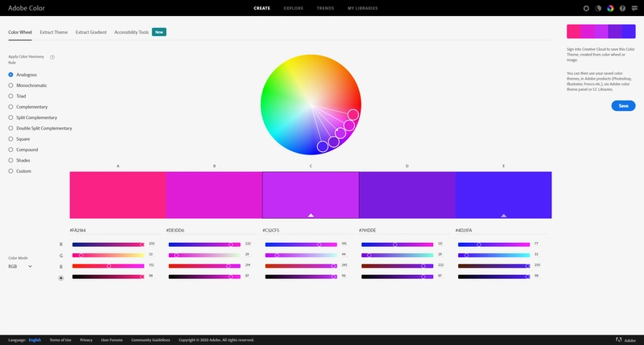
Task: Switch to the Custom harmony rule
Action: pyautogui.click(x=19, y=170)
